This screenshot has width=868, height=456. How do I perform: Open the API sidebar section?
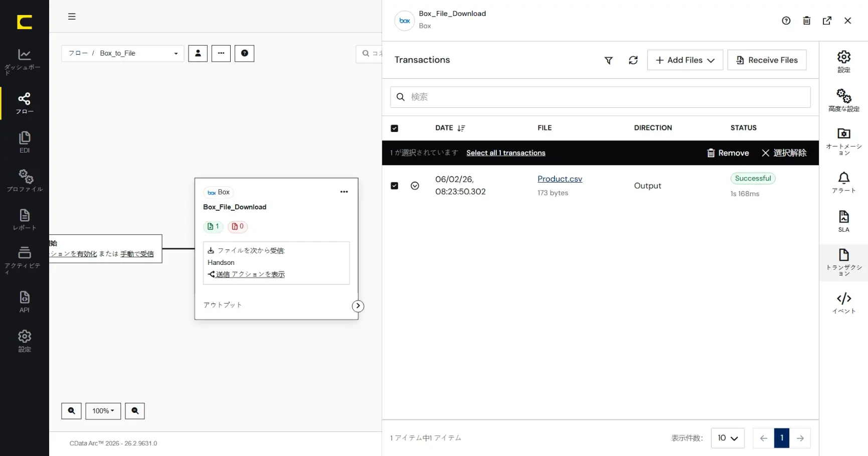tap(24, 302)
